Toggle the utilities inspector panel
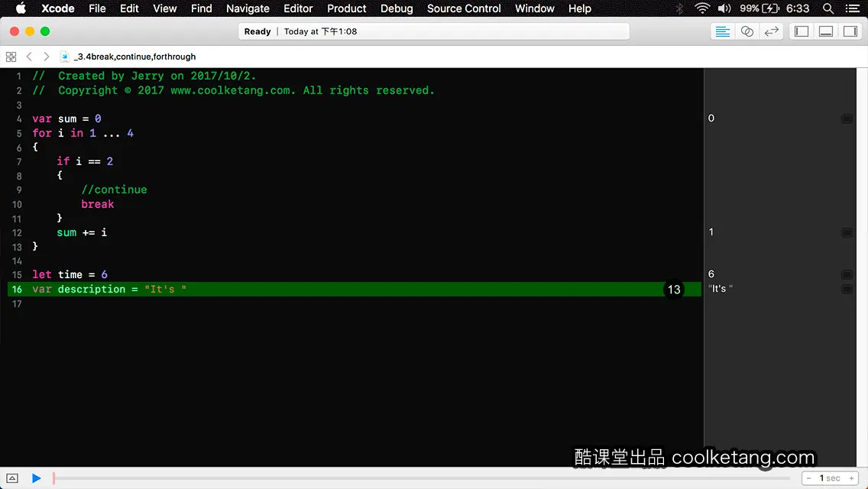868x489 pixels. [x=850, y=31]
